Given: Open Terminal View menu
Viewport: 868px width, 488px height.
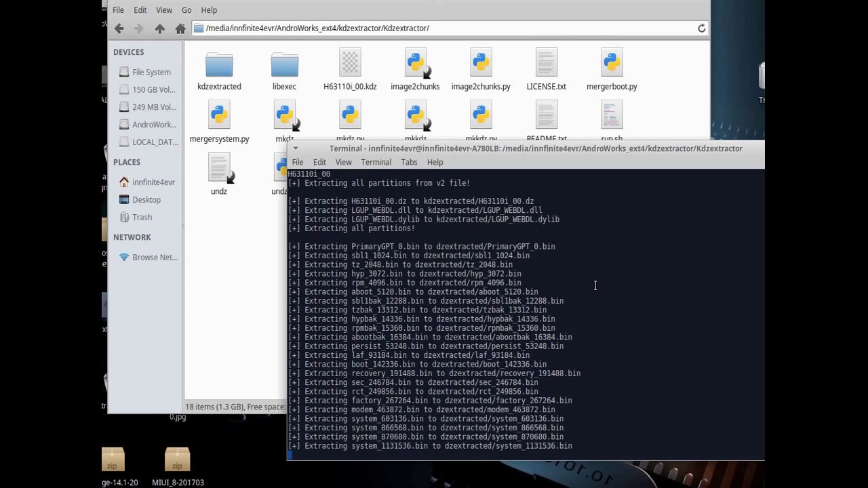Looking at the screenshot, I should (343, 163).
